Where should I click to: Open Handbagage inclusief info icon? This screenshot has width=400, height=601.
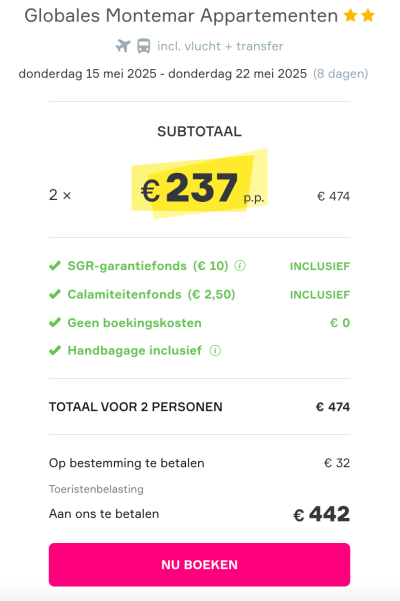tap(215, 350)
